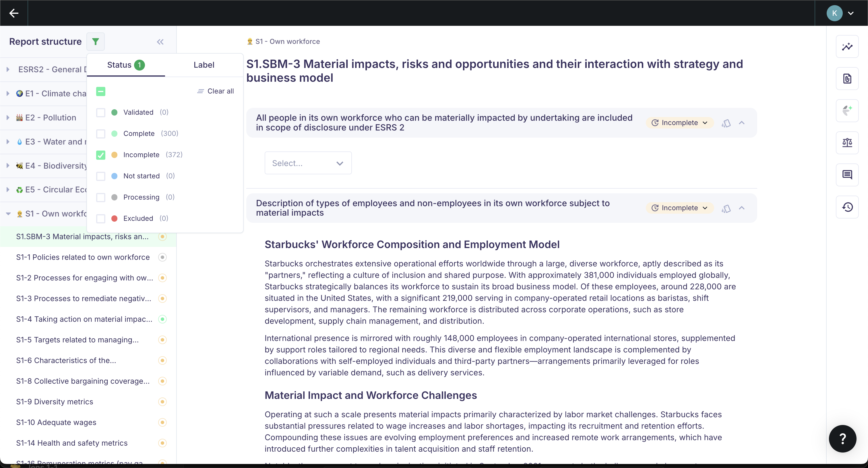Screen dimensions: 868x468
Task: Expand the E4 - Biodiversity node
Action: coord(8,165)
